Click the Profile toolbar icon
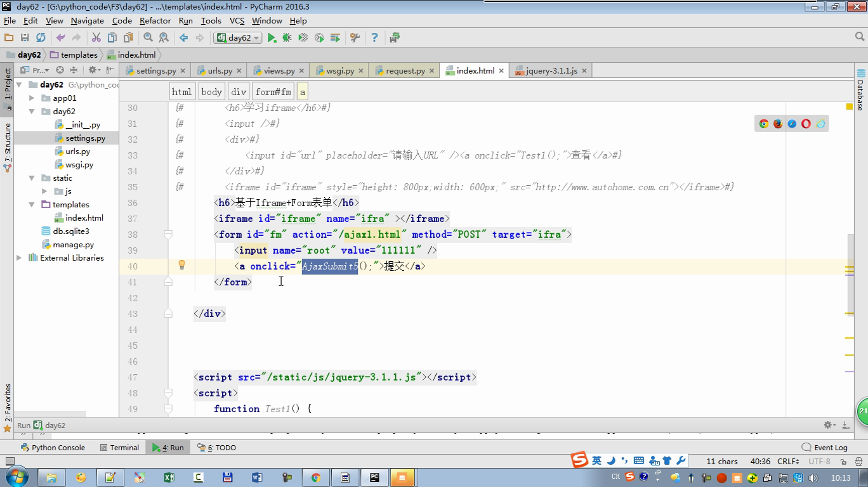868x487 pixels. (319, 38)
